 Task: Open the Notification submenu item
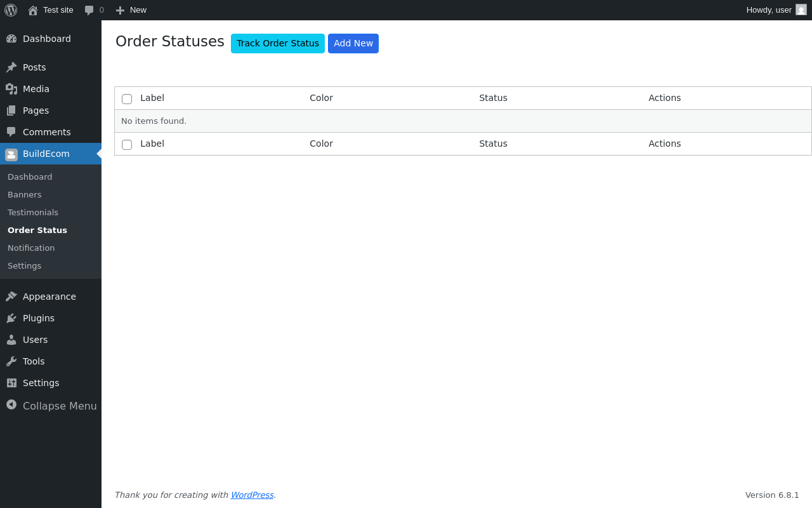(x=31, y=248)
